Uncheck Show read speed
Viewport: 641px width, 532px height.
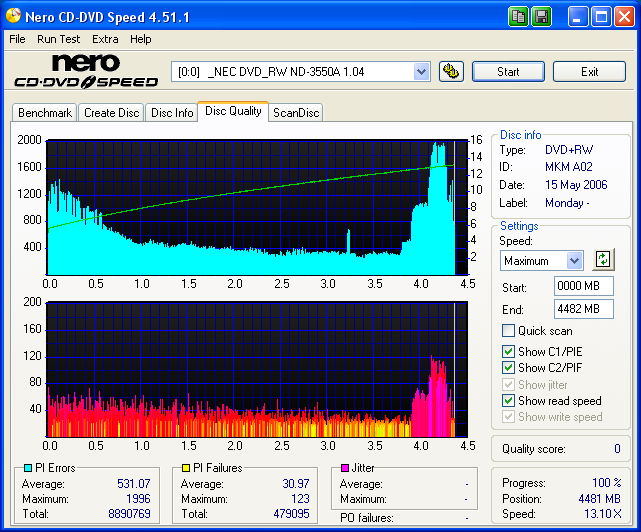pyautogui.click(x=509, y=401)
